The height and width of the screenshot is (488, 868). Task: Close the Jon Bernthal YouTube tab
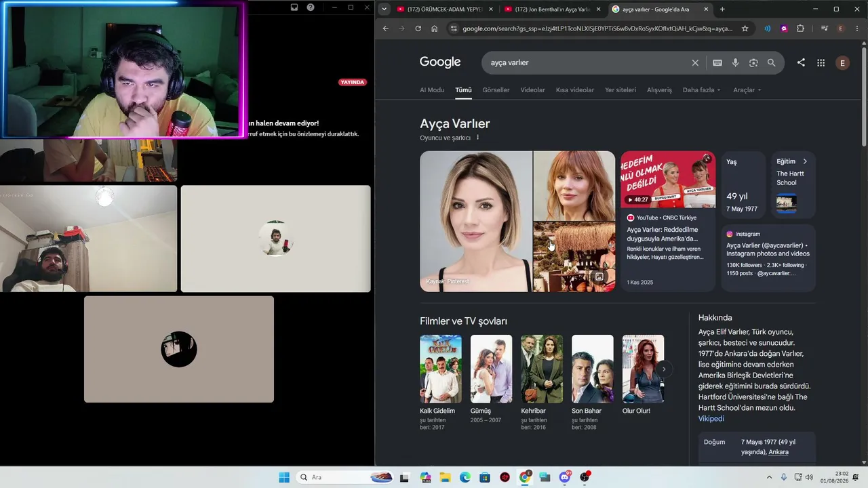pos(598,9)
